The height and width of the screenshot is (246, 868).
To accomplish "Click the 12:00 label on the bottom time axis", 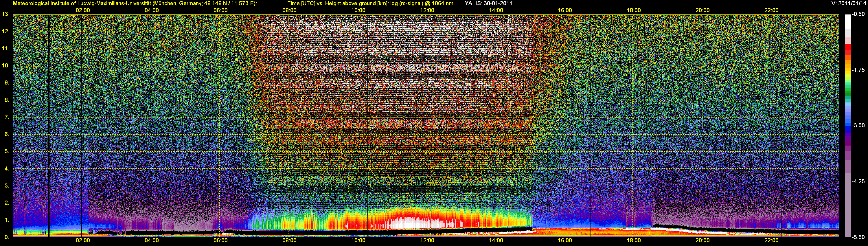I will click(x=427, y=240).
